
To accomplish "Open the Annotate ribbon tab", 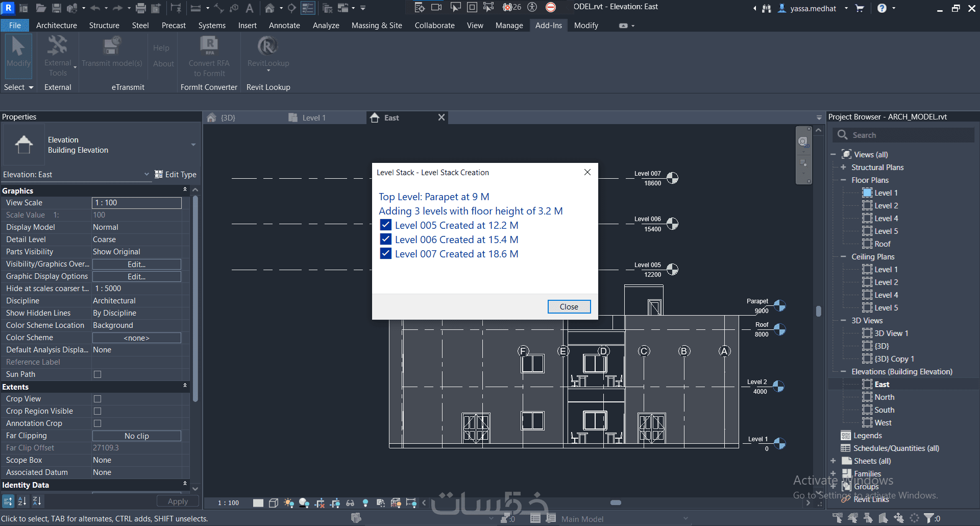I will (x=284, y=25).
